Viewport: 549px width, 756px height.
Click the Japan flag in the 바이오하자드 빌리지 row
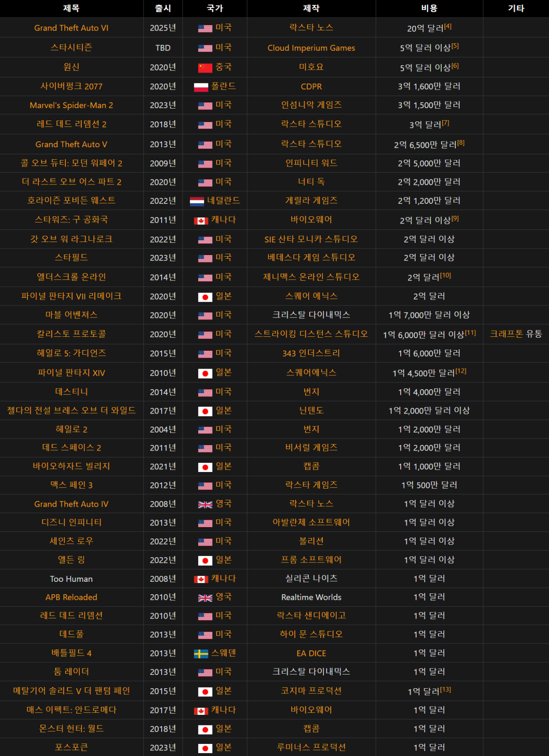205,467
